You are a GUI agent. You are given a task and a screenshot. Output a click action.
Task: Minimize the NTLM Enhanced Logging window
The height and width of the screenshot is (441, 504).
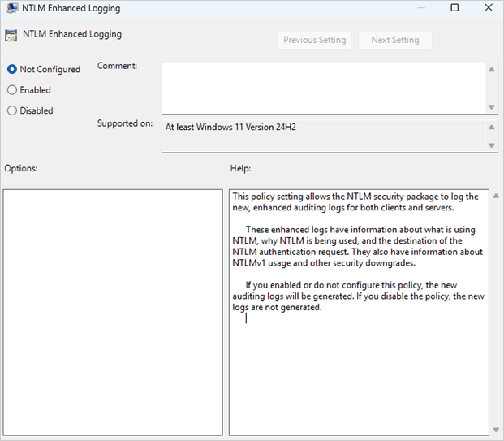click(x=421, y=8)
